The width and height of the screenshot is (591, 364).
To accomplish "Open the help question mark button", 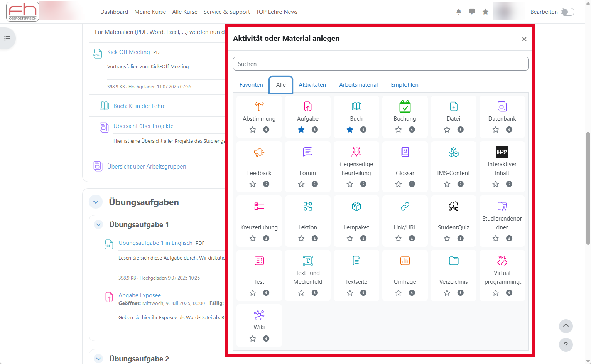I will coord(566,345).
